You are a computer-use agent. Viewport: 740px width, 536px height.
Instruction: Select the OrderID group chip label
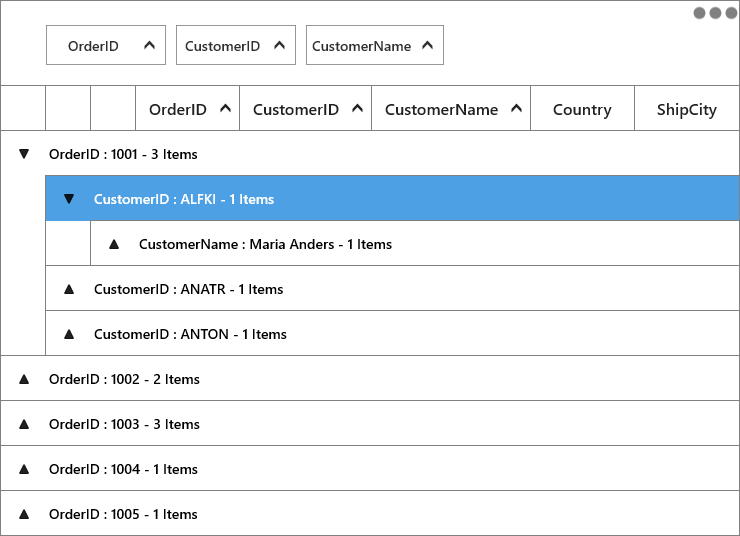click(93, 46)
